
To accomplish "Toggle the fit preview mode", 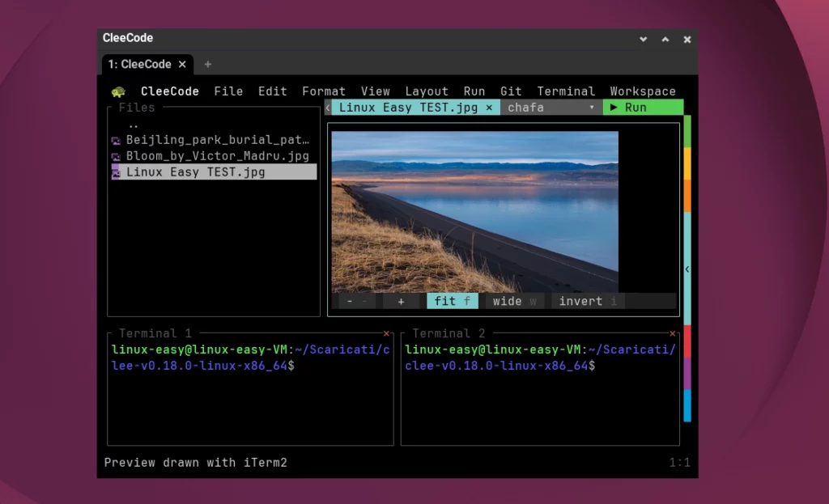I will point(452,301).
